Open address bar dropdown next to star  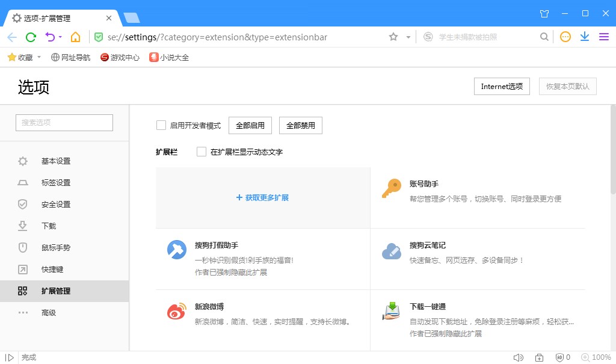click(x=408, y=37)
